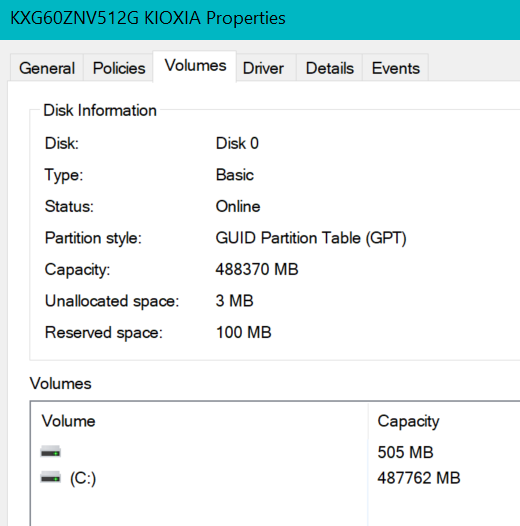
Task: Click the 'Disk Information' group title
Action: [x=100, y=110]
